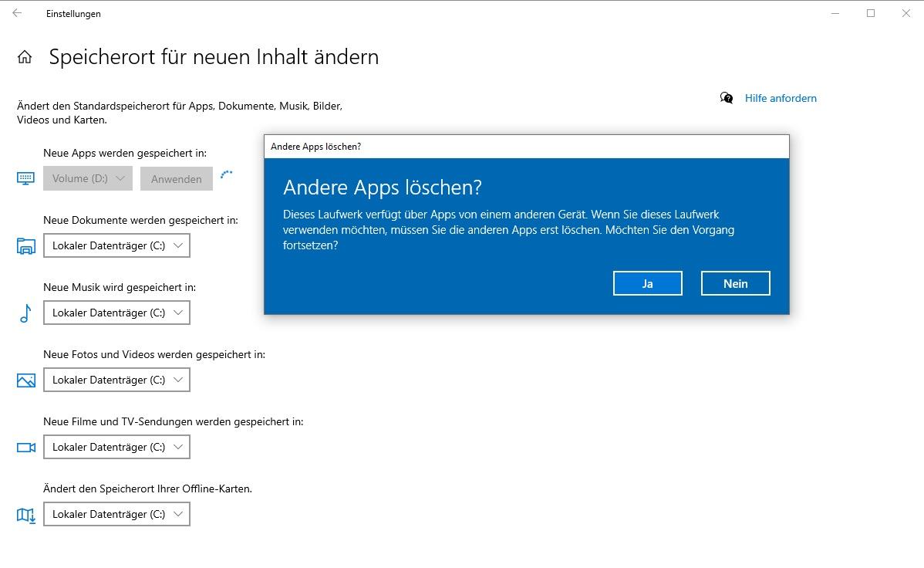Maximize the Einstellungen window
924x568 pixels.
coord(870,13)
